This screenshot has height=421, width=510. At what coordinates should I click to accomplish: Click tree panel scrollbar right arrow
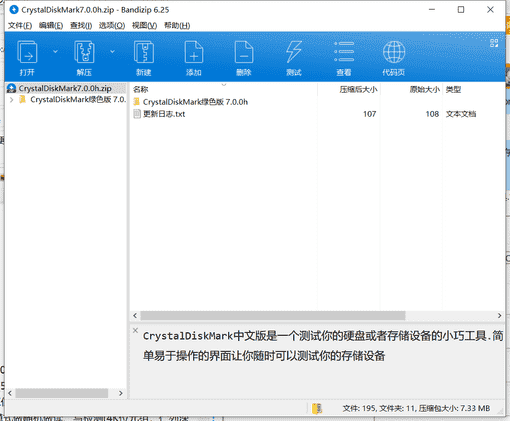coord(121,393)
